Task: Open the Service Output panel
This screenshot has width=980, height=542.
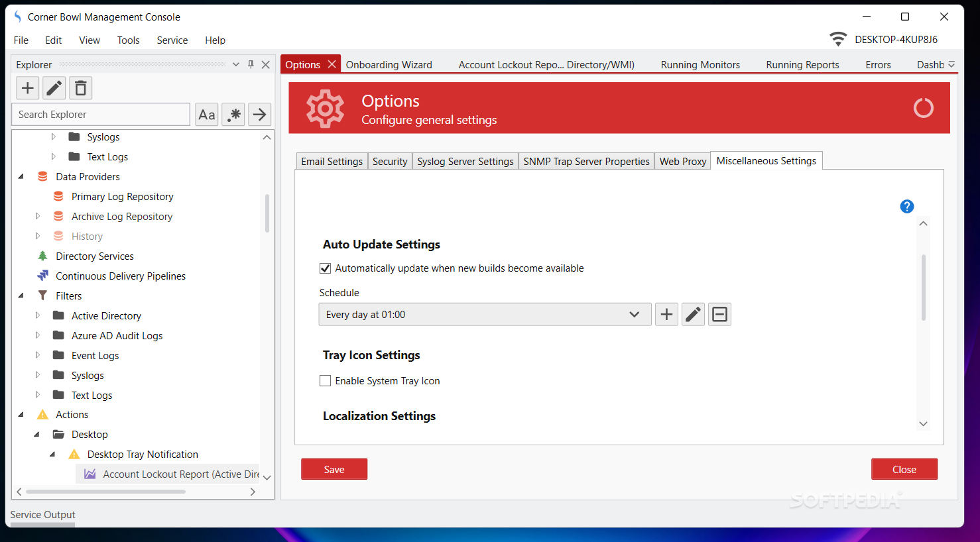Action: click(42, 515)
